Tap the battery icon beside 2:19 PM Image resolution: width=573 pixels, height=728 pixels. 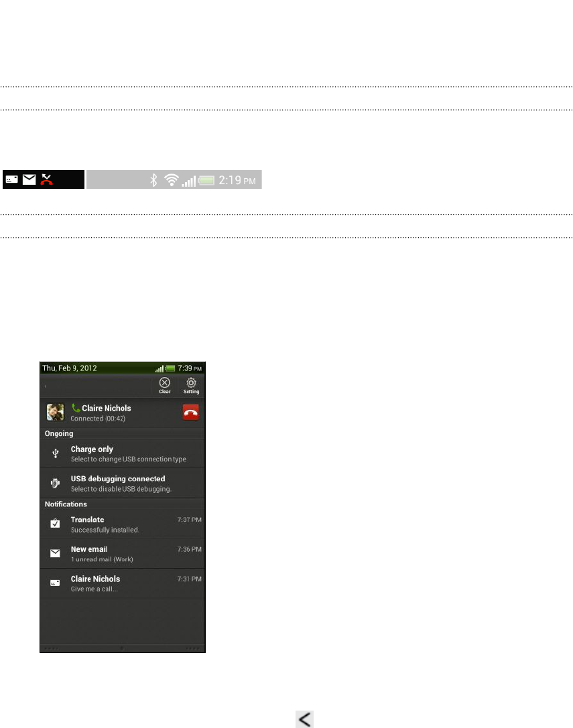click(x=206, y=181)
